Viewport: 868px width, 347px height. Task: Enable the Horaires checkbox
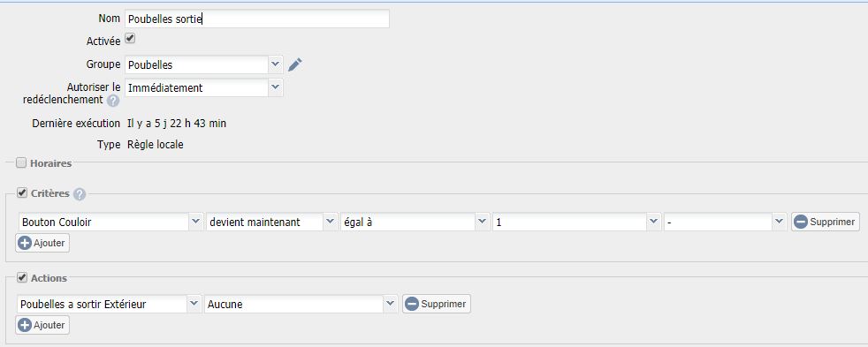(21, 163)
